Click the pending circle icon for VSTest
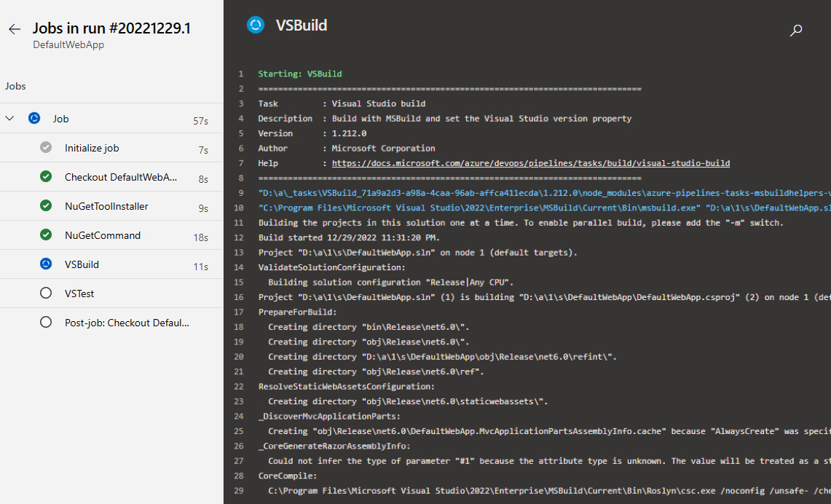This screenshot has height=504, width=831. 46,293
